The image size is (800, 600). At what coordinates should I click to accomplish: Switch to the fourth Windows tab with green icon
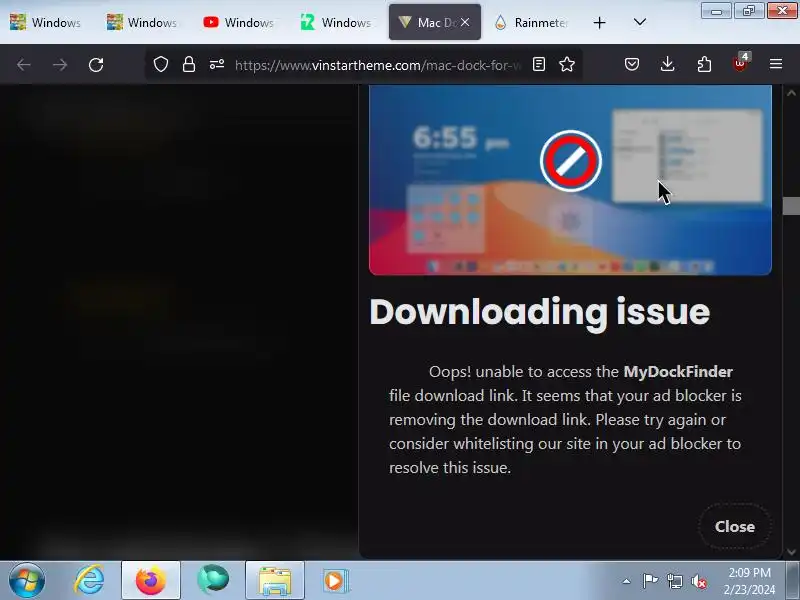pyautogui.click(x=336, y=22)
